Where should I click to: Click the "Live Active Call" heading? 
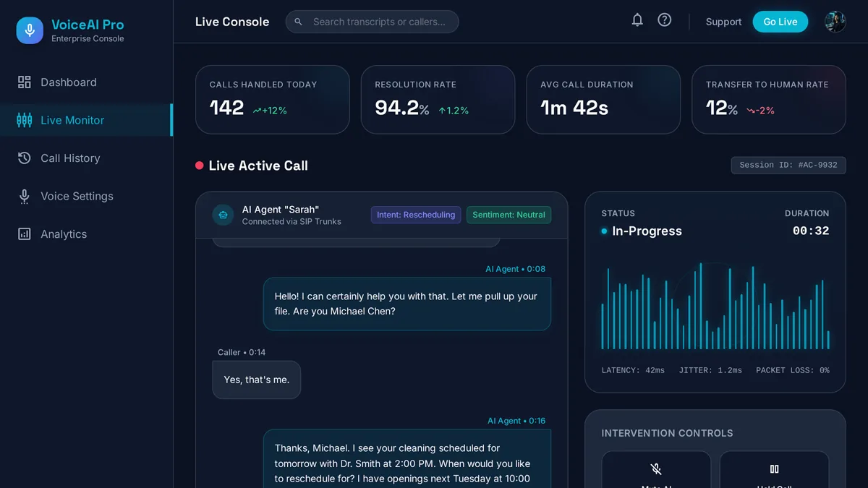click(x=258, y=166)
